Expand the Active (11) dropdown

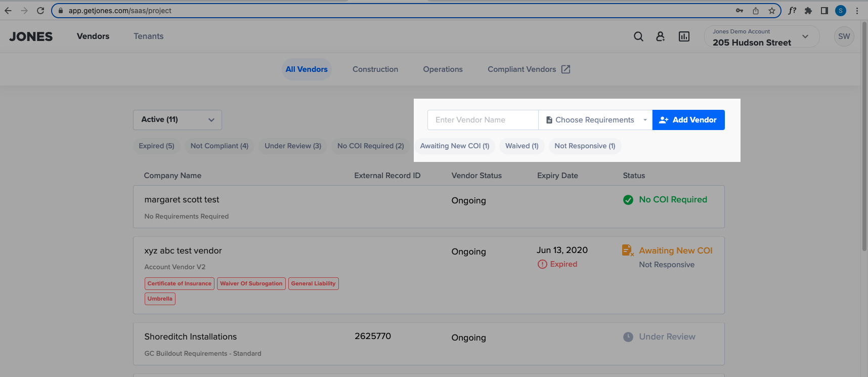pyautogui.click(x=177, y=120)
